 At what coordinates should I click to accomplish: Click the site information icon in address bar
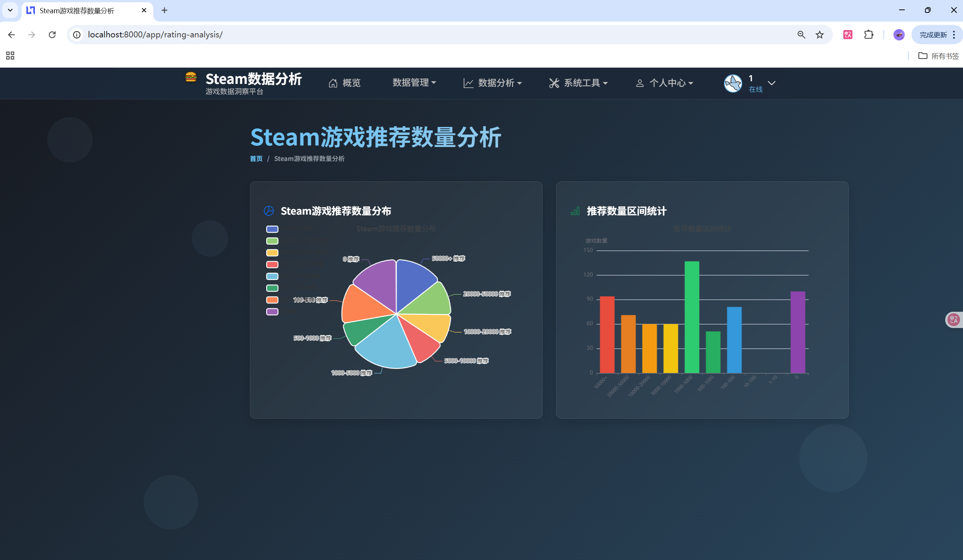77,35
